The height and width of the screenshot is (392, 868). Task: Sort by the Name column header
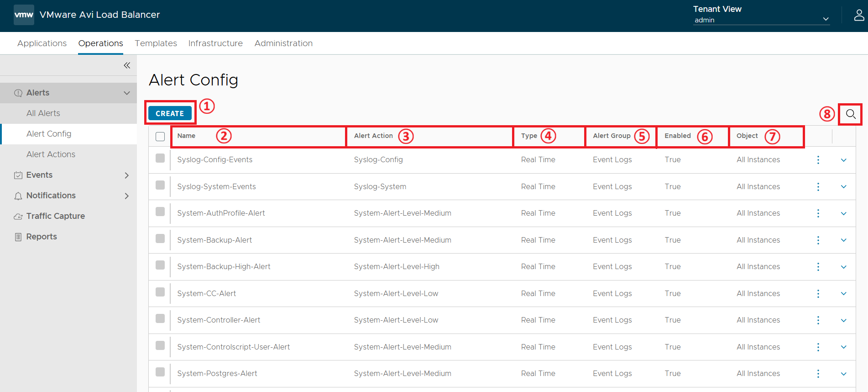186,136
